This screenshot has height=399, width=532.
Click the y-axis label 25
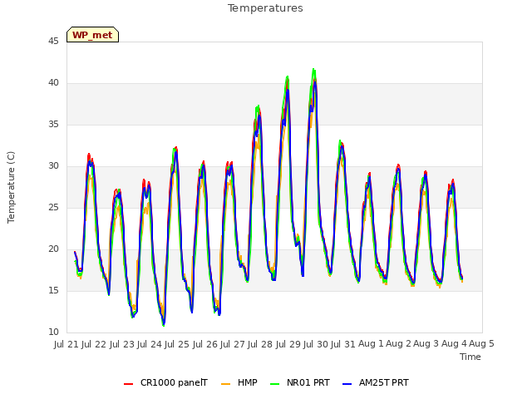click(x=53, y=208)
